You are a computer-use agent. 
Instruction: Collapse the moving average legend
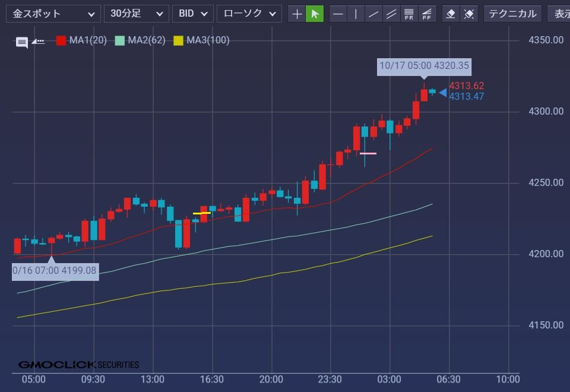pos(38,42)
